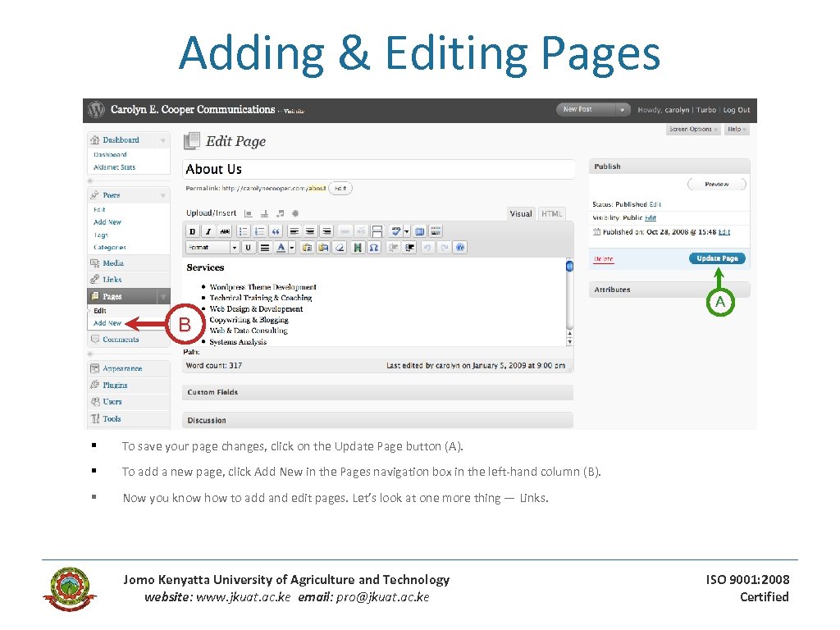Apply blockquote formatting
This screenshot has width=840, height=630.
pyautogui.click(x=276, y=231)
